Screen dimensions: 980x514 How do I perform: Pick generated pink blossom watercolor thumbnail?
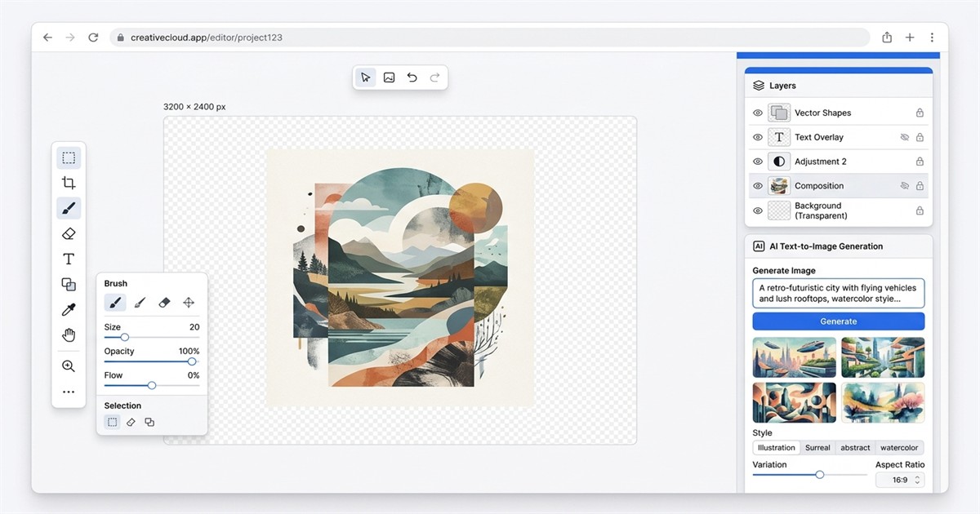click(x=883, y=402)
